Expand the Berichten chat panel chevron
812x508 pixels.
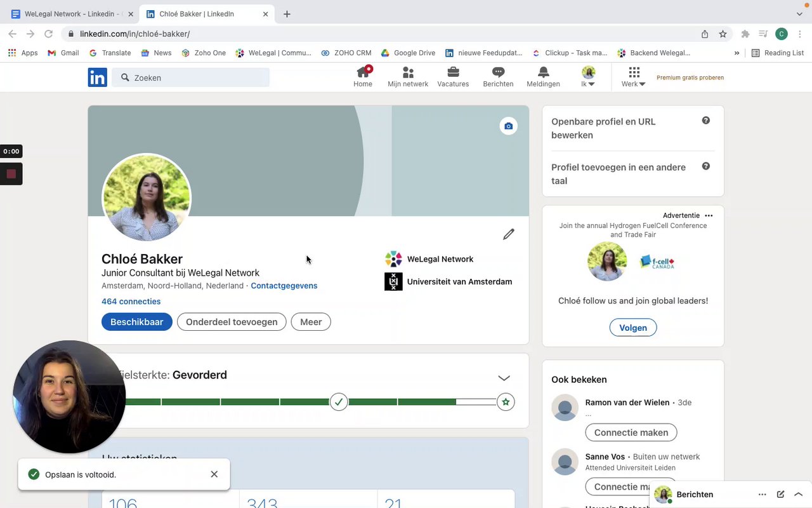(x=799, y=494)
